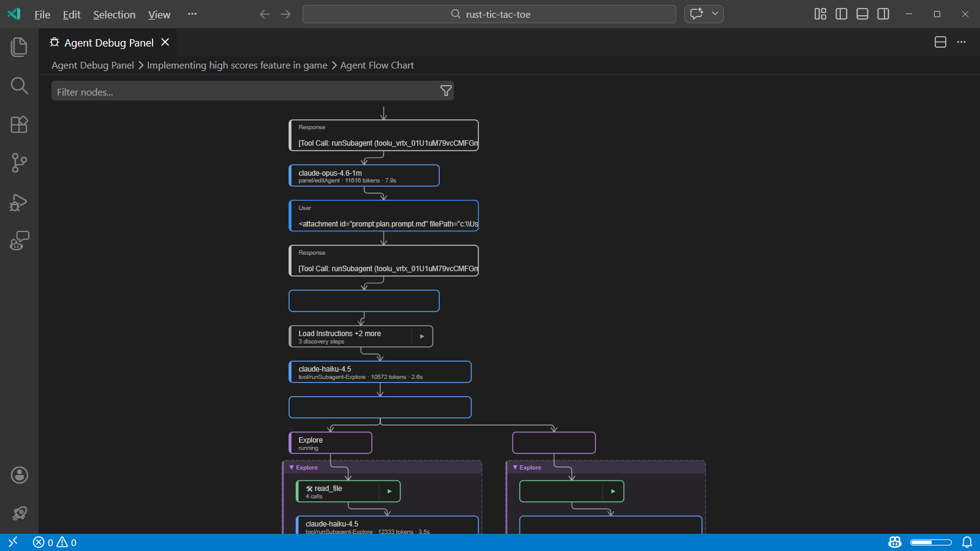The width and height of the screenshot is (980, 551).
Task: Toggle the bottom panel visibility icon
Action: 862,13
